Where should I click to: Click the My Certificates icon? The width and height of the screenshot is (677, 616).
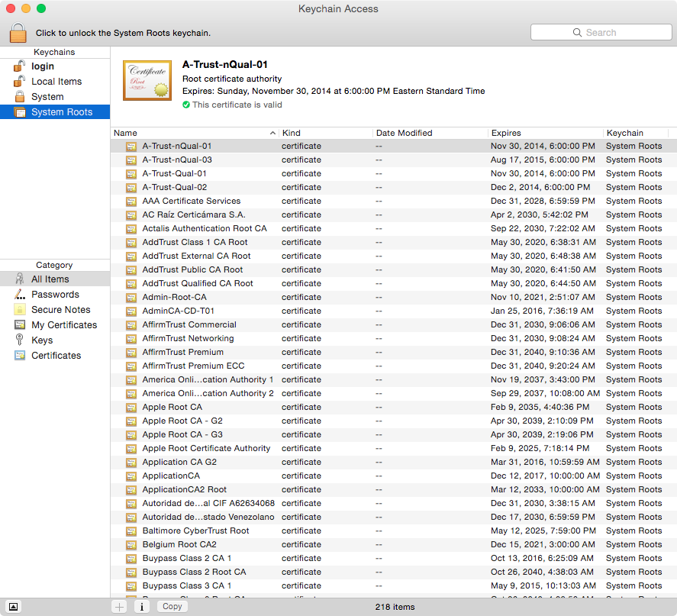[19, 324]
